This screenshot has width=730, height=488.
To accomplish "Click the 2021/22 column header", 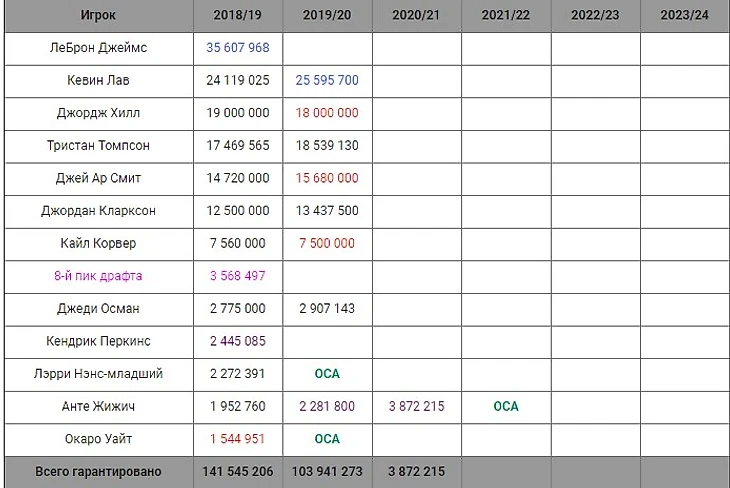I will [x=505, y=15].
